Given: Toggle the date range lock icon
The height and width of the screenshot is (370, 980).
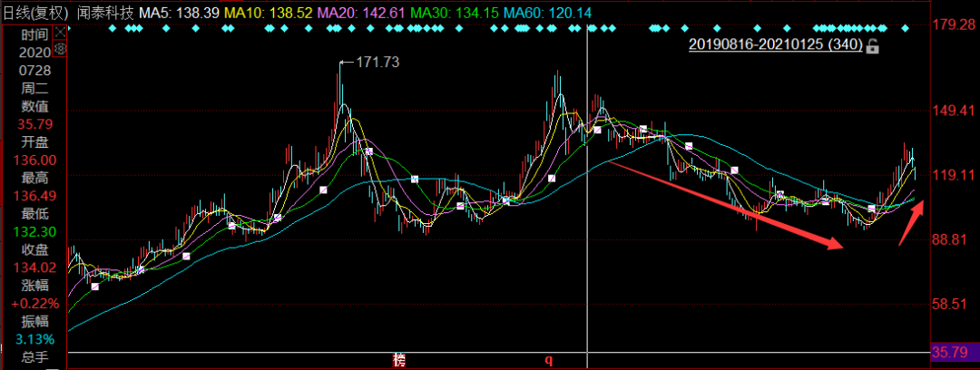Looking at the screenshot, I should tap(872, 45).
